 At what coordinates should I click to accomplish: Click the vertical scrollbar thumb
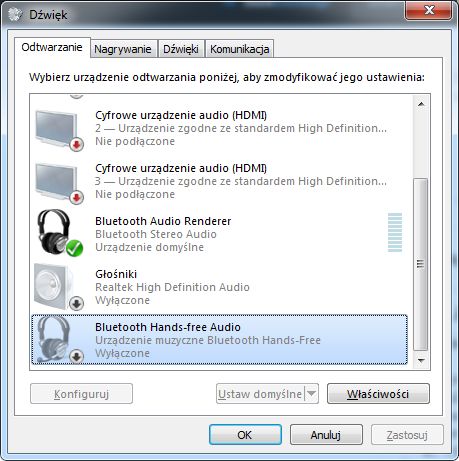coord(421,264)
